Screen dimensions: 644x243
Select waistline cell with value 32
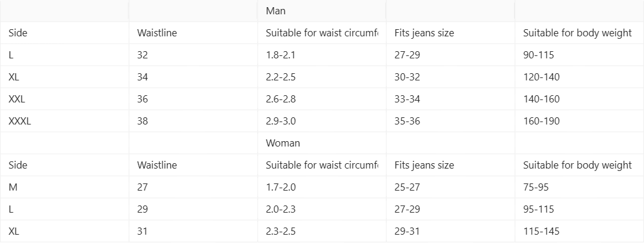(143, 55)
